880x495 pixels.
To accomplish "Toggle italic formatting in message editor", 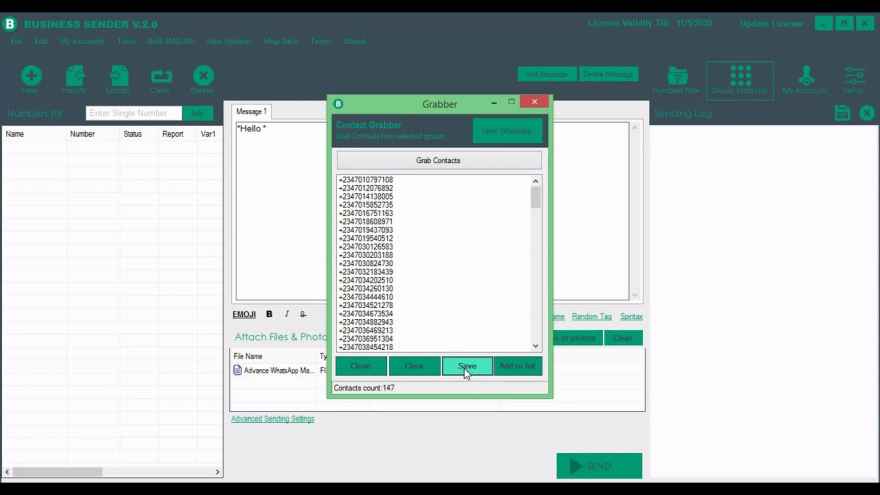I will pyautogui.click(x=287, y=314).
